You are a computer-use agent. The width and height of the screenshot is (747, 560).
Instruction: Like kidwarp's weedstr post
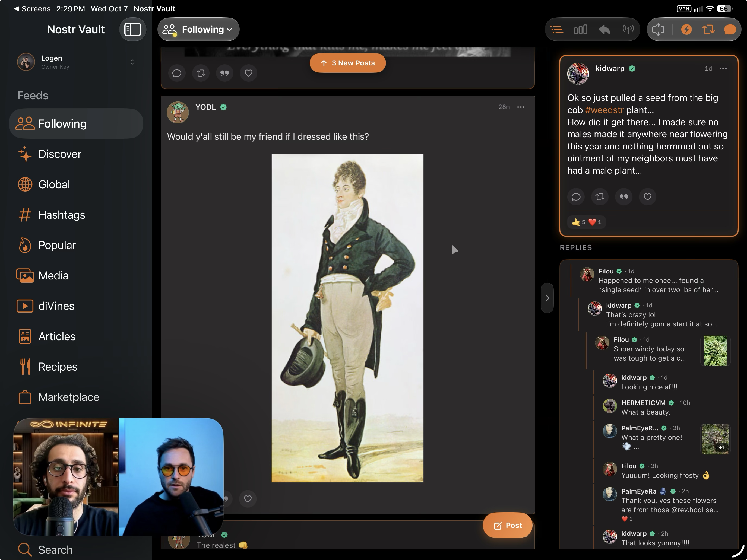click(x=647, y=197)
